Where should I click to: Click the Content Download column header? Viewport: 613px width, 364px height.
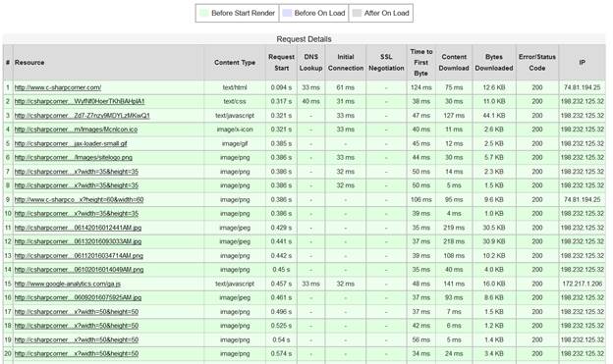pyautogui.click(x=454, y=63)
